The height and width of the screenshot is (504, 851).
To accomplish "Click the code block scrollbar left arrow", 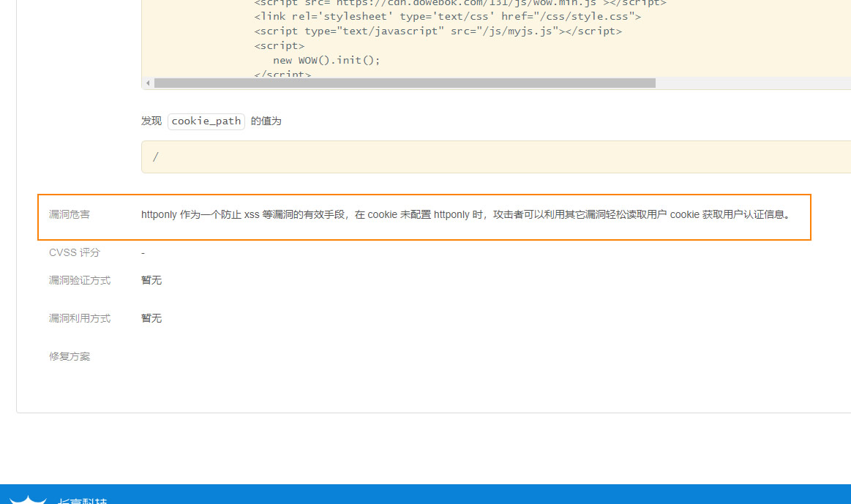I will tap(148, 83).
